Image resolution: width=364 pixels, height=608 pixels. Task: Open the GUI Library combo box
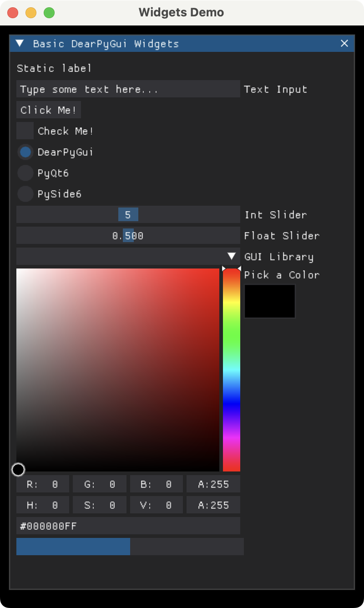[x=127, y=257]
